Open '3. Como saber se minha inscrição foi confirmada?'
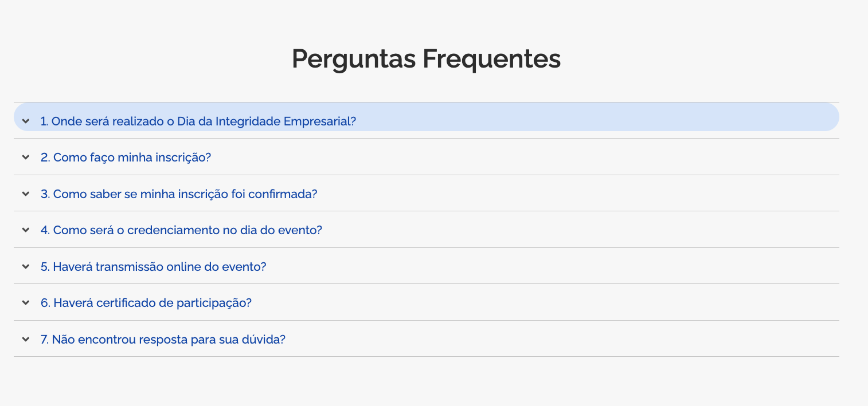 [x=179, y=194]
